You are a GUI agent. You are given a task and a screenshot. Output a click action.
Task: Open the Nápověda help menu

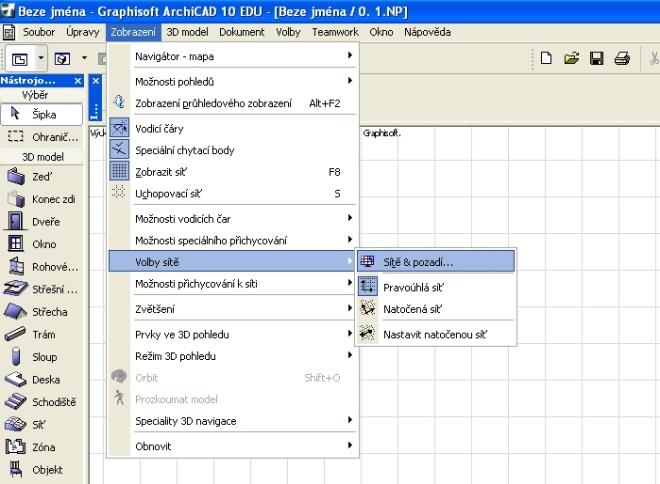pyautogui.click(x=427, y=32)
